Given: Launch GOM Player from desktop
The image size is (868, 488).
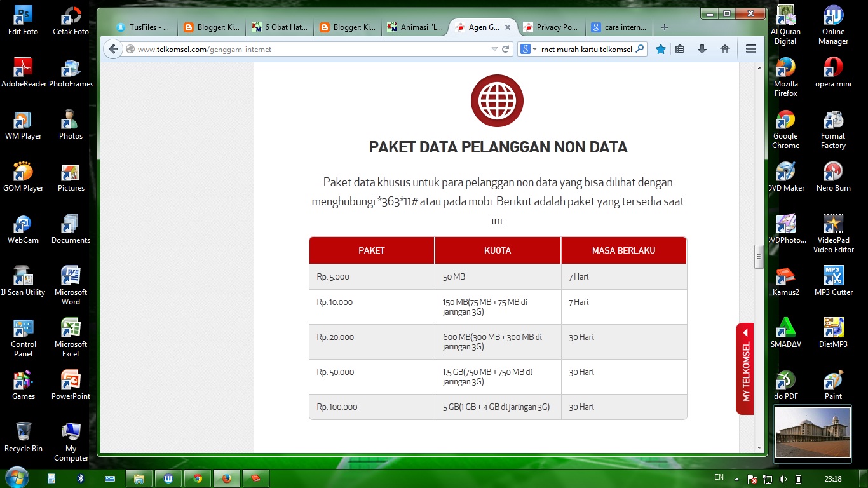Looking at the screenshot, I should point(23,177).
